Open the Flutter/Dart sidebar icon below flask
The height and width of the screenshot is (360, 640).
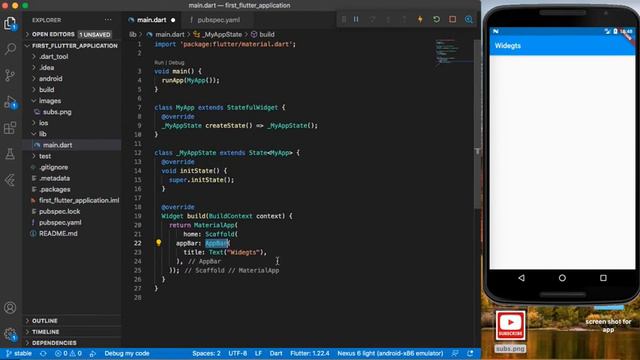click(x=10, y=180)
